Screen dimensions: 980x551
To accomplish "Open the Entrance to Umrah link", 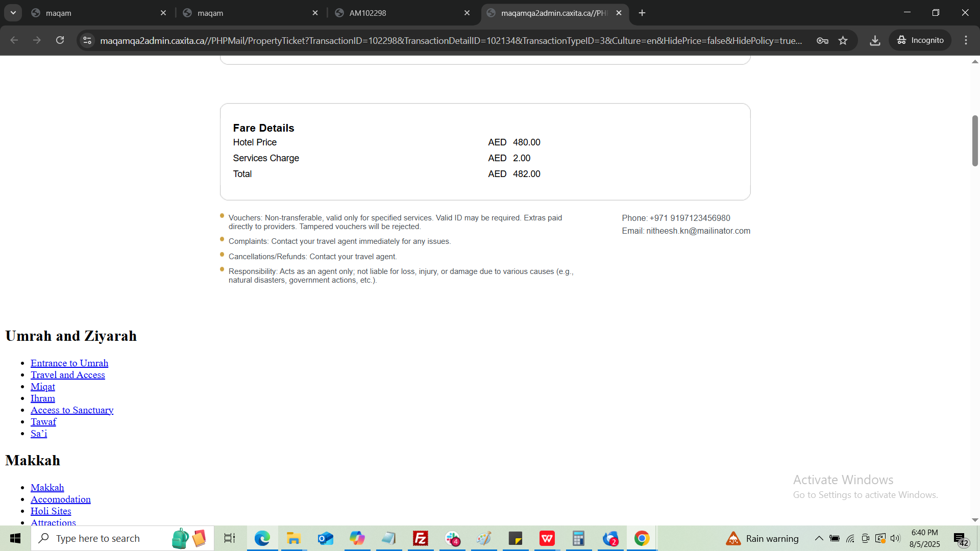I will coord(69,363).
